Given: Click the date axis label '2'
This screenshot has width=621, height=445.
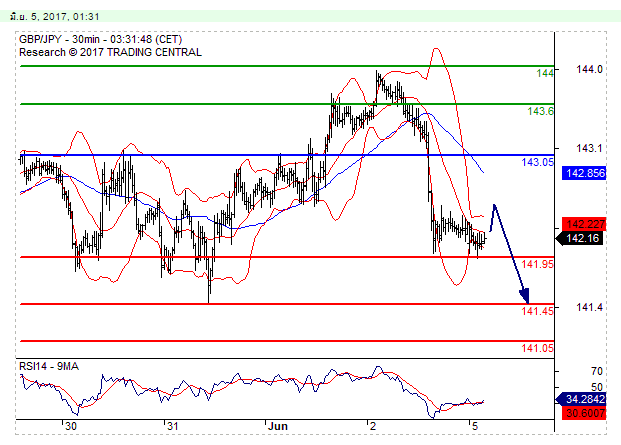Looking at the screenshot, I should pos(372,426).
